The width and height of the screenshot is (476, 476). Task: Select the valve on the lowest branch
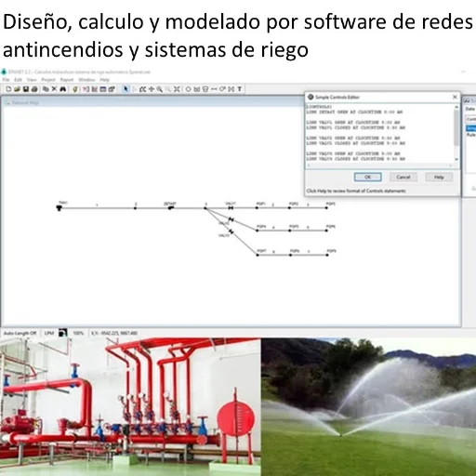click(231, 231)
